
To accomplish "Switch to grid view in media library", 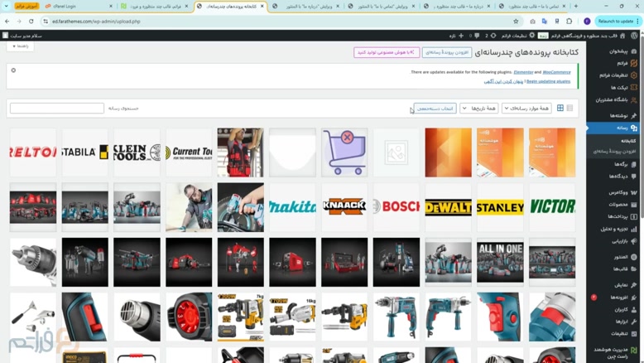I will 560,109.
